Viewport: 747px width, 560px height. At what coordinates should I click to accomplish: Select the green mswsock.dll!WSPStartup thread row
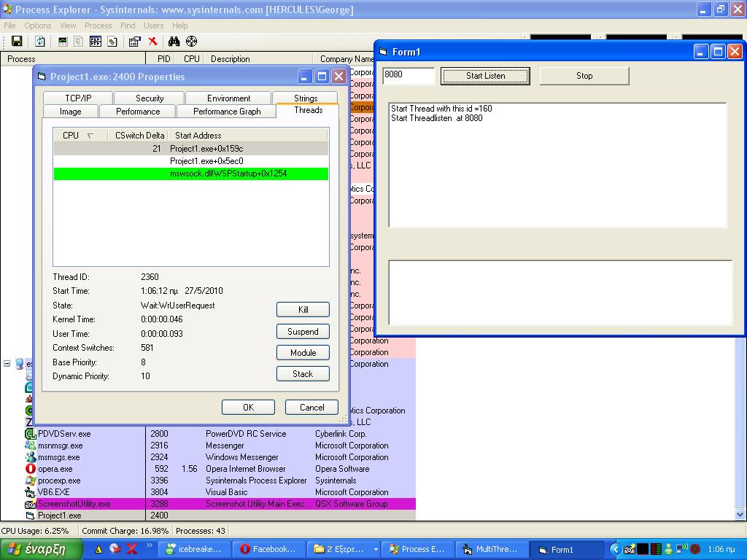(x=191, y=174)
